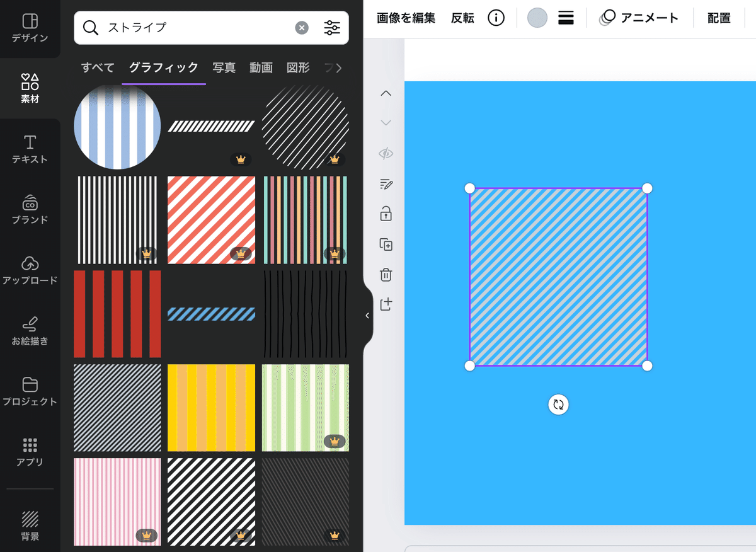Open the プロジェクト projects folder panel

click(30, 391)
